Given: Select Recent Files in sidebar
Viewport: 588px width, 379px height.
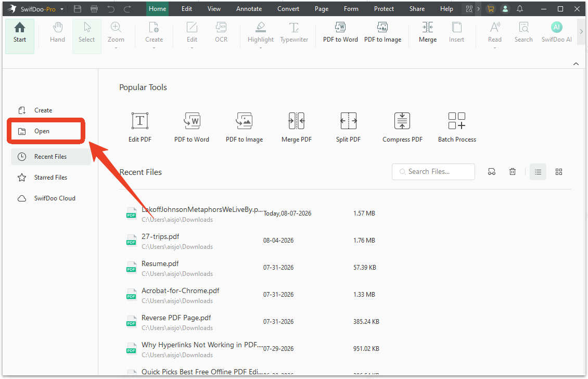Looking at the screenshot, I should click(x=51, y=157).
